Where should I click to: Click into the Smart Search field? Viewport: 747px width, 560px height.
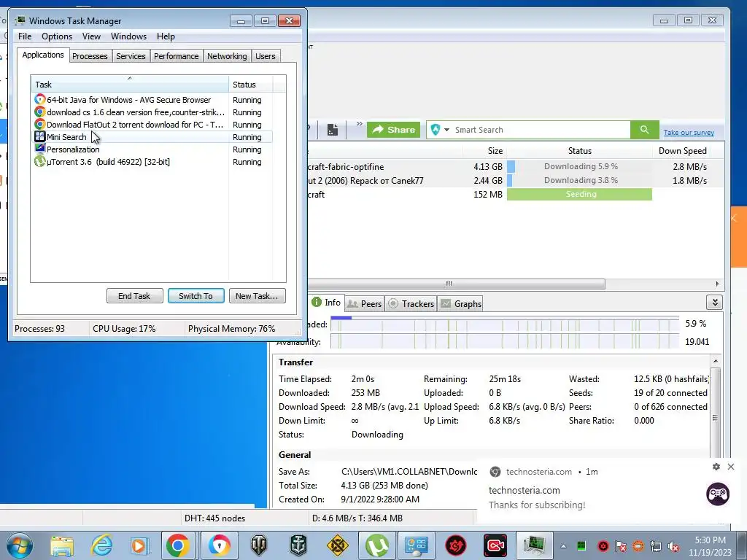click(x=541, y=130)
